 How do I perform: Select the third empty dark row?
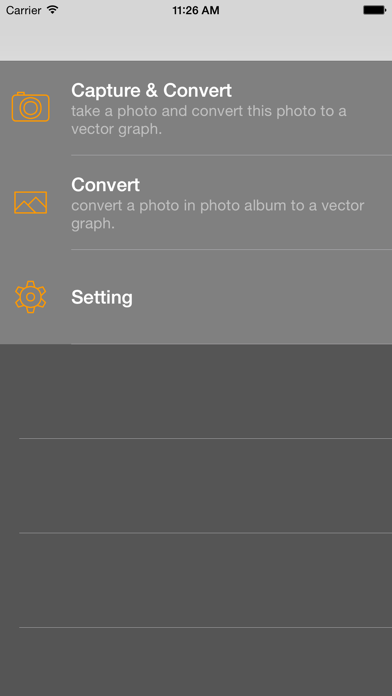[x=196, y=580]
